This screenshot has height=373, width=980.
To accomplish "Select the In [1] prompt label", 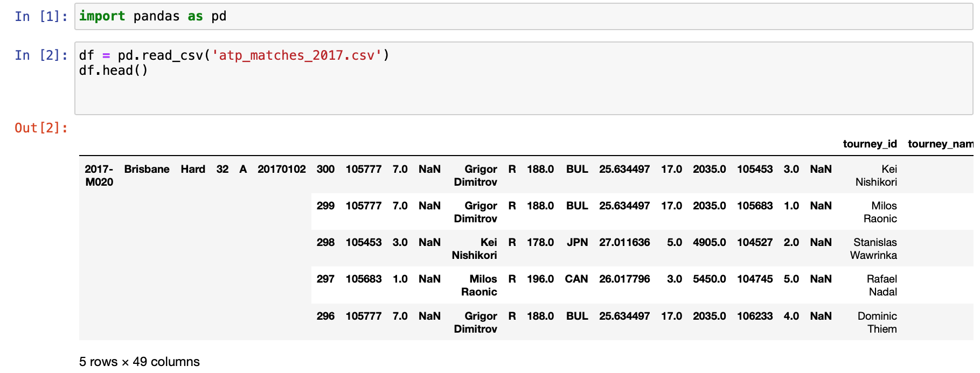I will (x=41, y=16).
